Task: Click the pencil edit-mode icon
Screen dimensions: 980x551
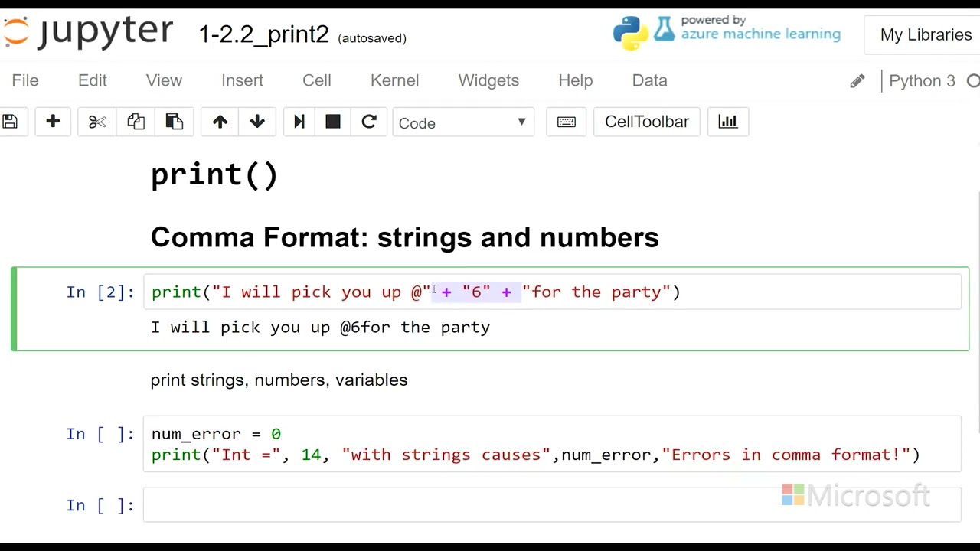Action: coord(857,81)
